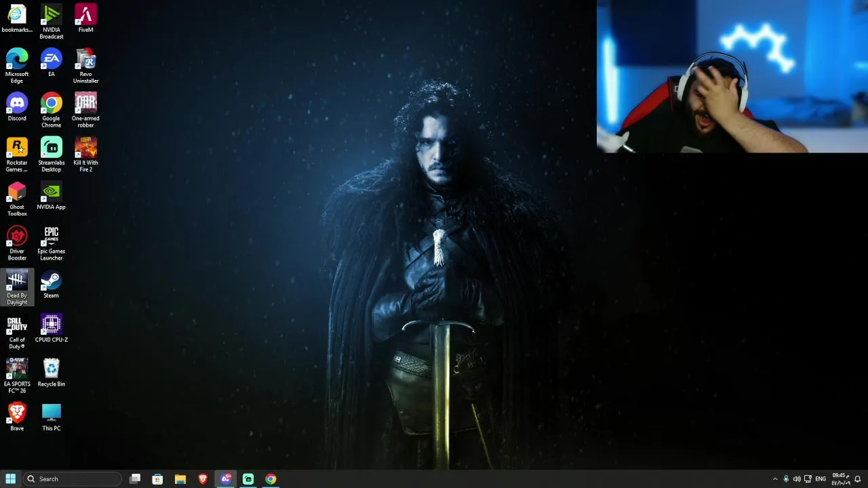This screenshot has width=868, height=488.
Task: Open Discord from the desktop
Action: click(x=17, y=107)
